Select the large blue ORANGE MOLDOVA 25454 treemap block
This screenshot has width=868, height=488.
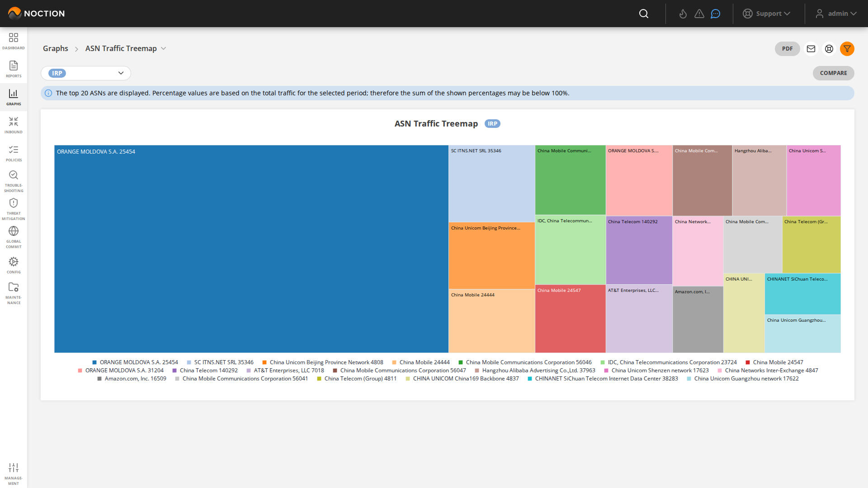pyautogui.click(x=251, y=249)
